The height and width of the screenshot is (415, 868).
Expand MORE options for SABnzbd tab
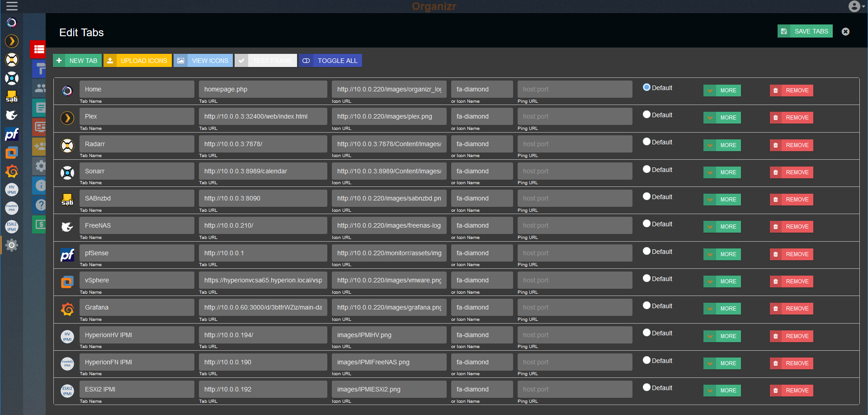tap(722, 200)
